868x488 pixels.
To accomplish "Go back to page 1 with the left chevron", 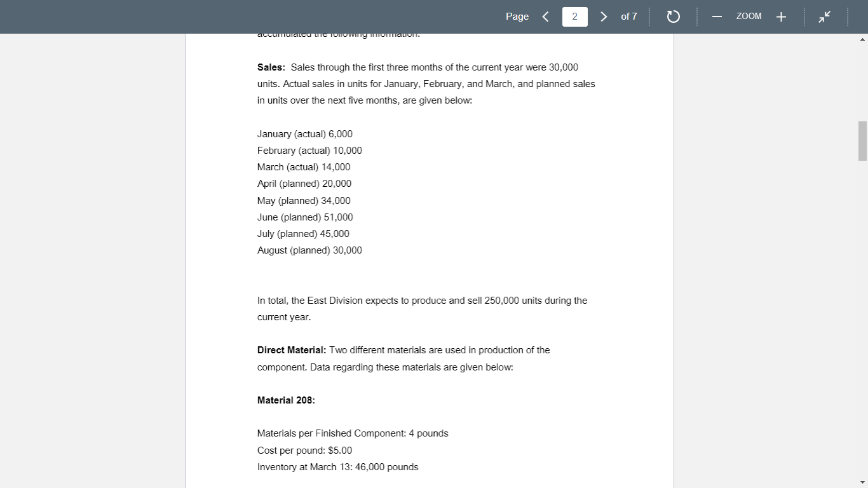I will pos(545,17).
